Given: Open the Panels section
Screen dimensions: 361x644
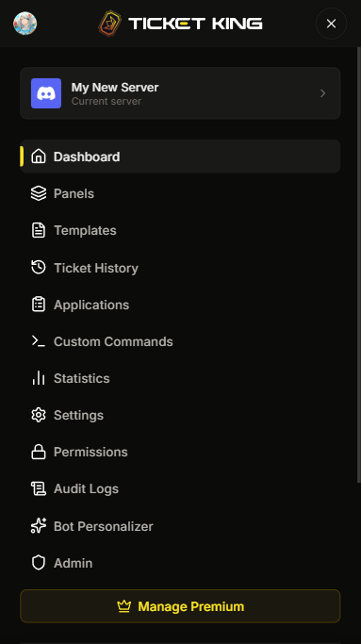Looking at the screenshot, I should [180, 193].
